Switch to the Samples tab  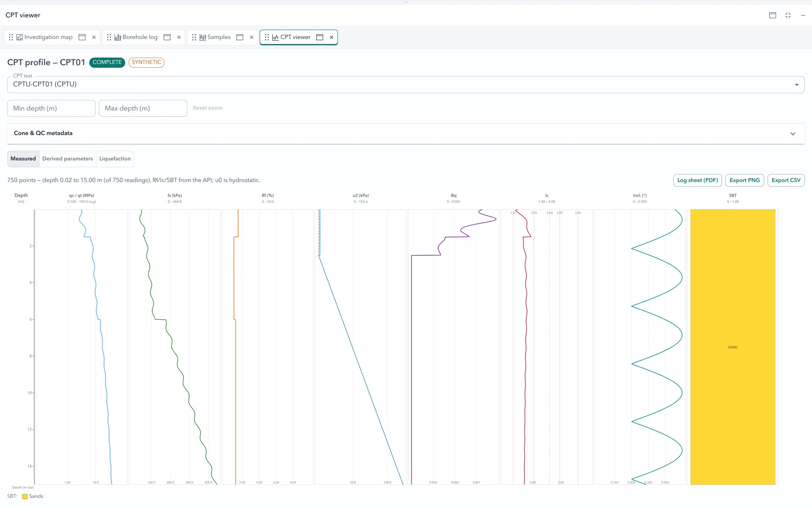219,37
